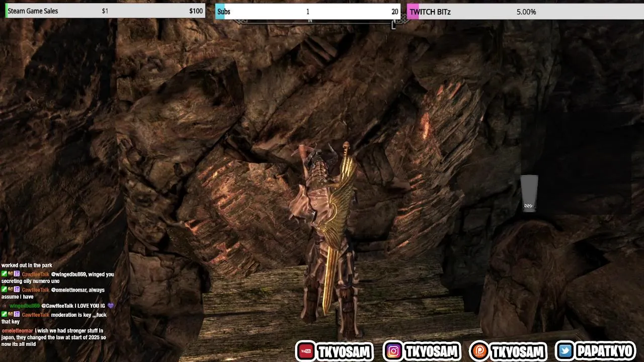Viewport: 644px width, 362px height.
Task: Open TKYOSAM label next to YouTube icon
Action: 345,351
